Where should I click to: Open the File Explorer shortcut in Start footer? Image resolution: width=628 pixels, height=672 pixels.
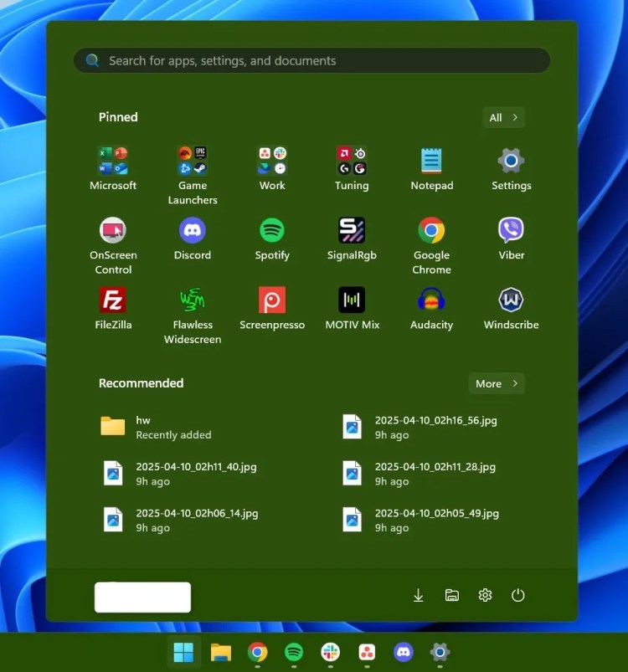tap(452, 595)
